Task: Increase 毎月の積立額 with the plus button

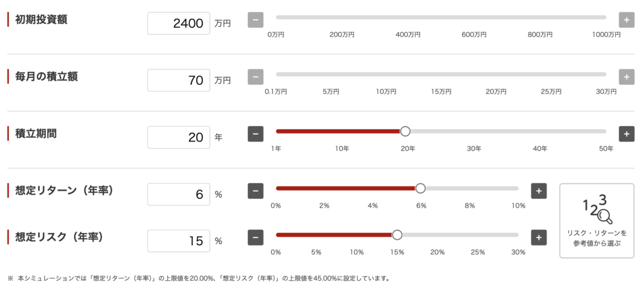Action: pyautogui.click(x=626, y=77)
